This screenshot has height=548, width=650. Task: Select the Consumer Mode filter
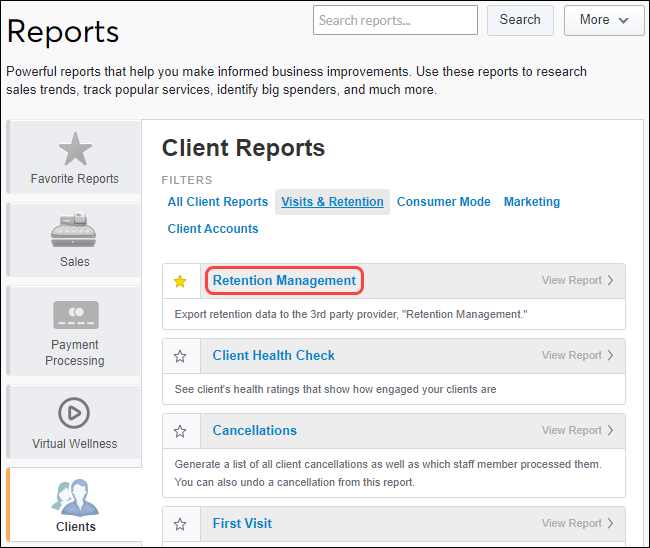[x=444, y=202]
